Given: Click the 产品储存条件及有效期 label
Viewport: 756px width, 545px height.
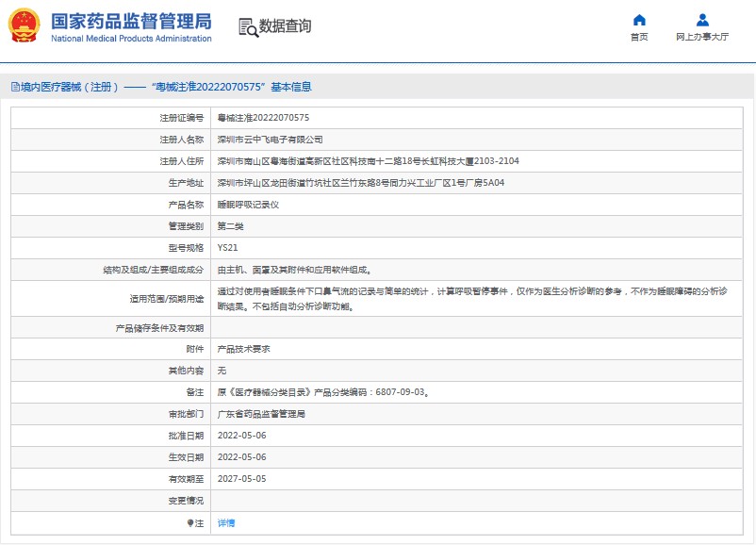Looking at the screenshot, I should [x=159, y=328].
